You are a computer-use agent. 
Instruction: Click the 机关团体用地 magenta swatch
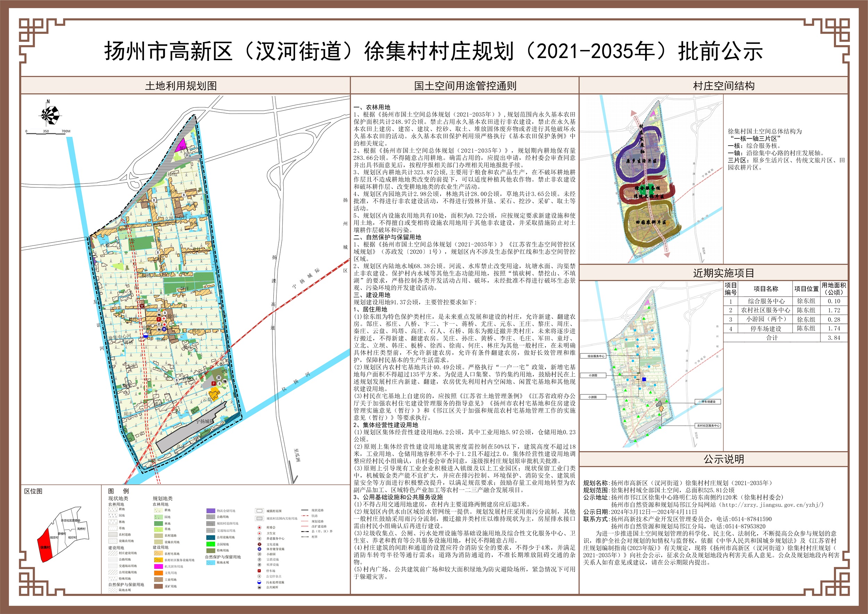tap(158, 566)
